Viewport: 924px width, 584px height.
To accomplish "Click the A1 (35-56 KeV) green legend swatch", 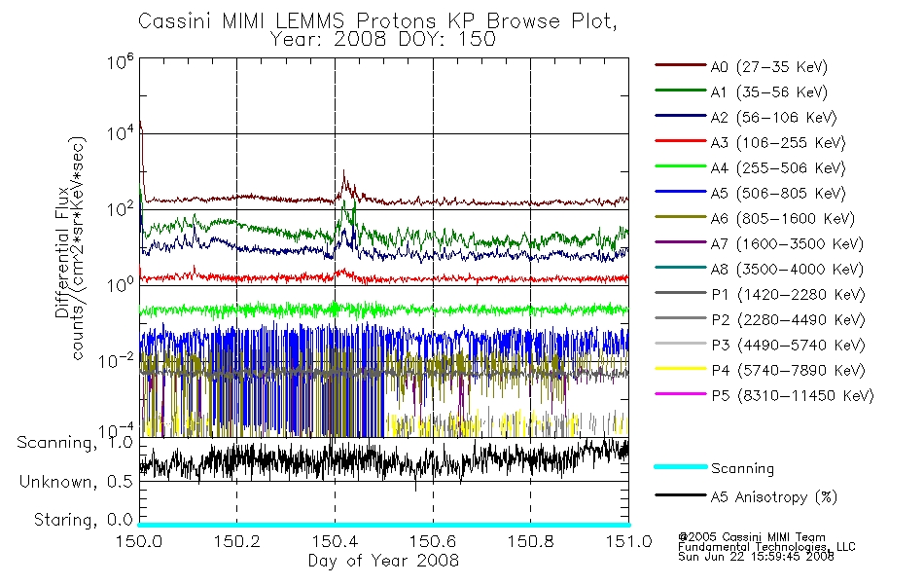I will point(681,91).
